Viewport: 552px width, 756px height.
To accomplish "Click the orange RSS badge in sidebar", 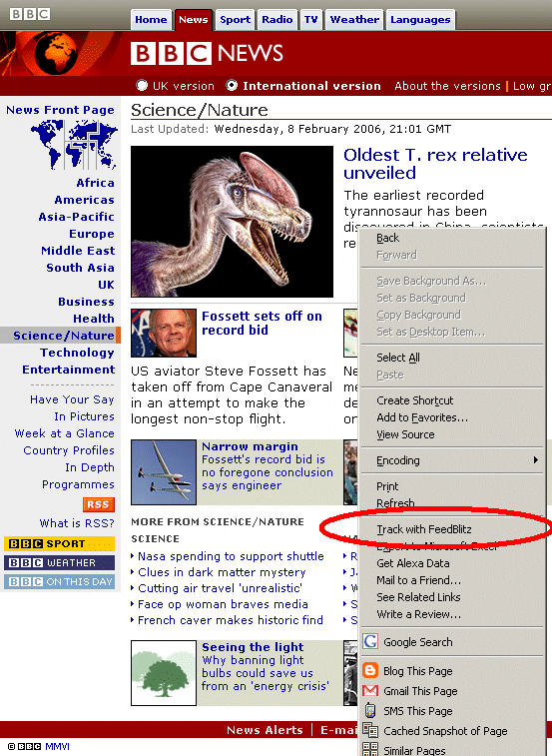I will click(x=99, y=504).
